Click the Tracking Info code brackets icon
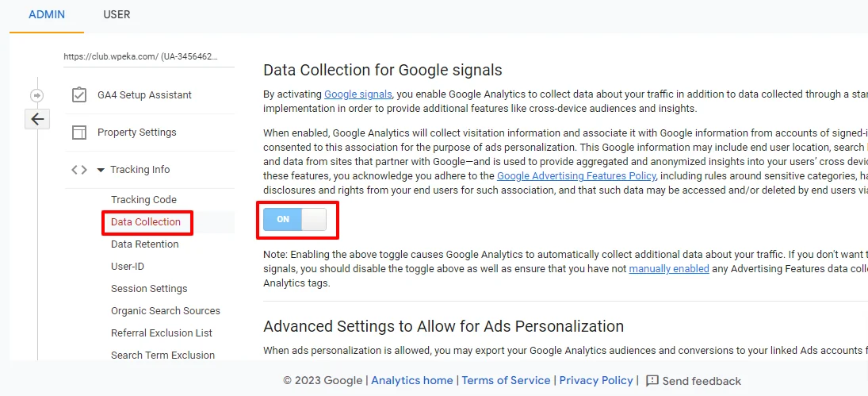The height and width of the screenshot is (396, 868). 79,170
